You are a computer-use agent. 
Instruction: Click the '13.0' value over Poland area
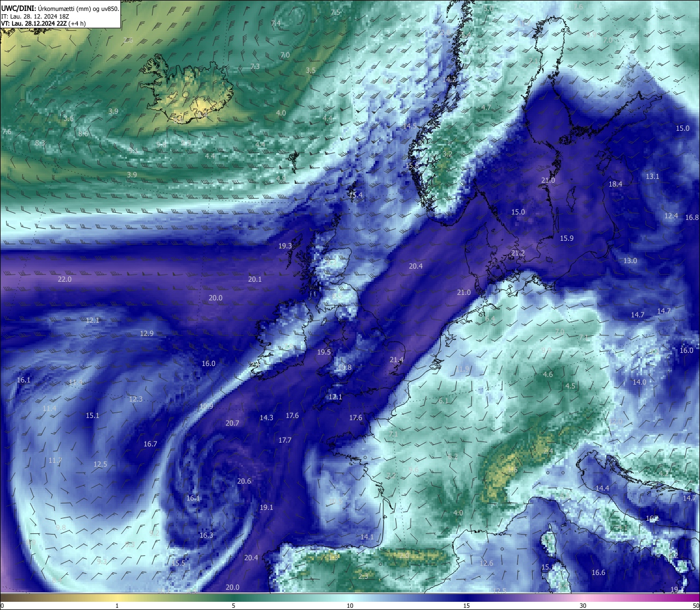click(x=631, y=260)
